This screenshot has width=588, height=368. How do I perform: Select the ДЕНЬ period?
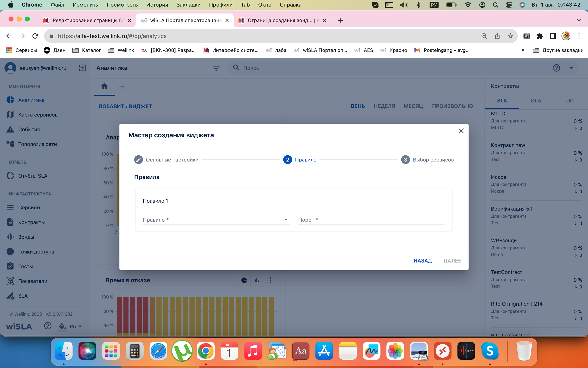click(357, 106)
